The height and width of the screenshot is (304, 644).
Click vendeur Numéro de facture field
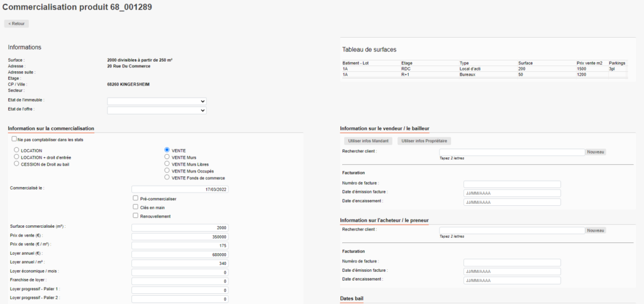point(511,184)
